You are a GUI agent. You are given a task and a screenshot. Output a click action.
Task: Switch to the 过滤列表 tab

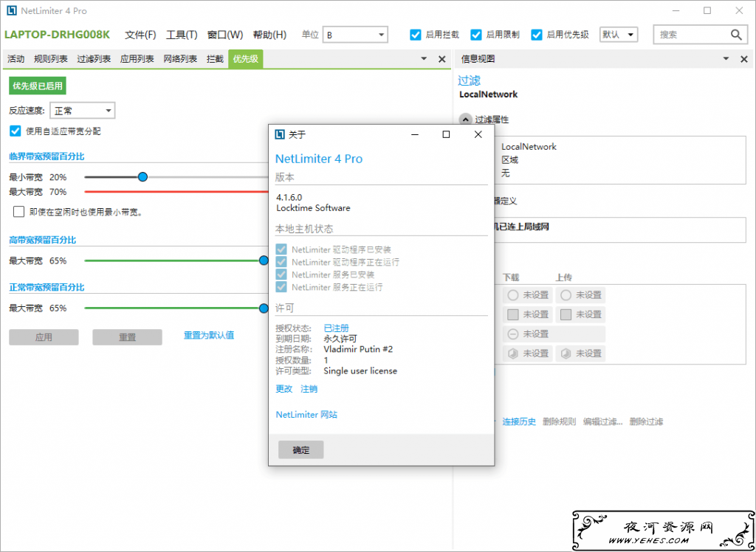(x=94, y=59)
